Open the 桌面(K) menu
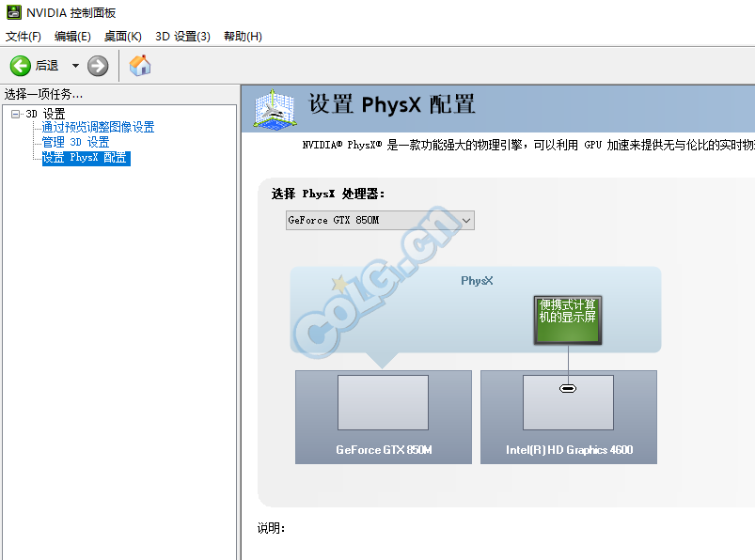 point(122,37)
